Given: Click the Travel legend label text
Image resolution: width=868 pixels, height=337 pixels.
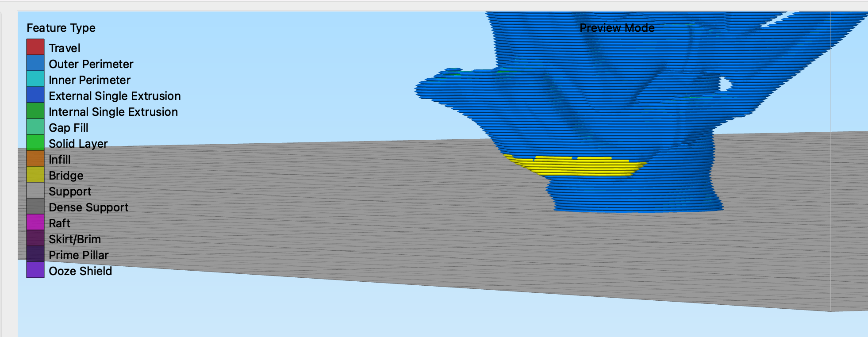Looking at the screenshot, I should coord(65,48).
